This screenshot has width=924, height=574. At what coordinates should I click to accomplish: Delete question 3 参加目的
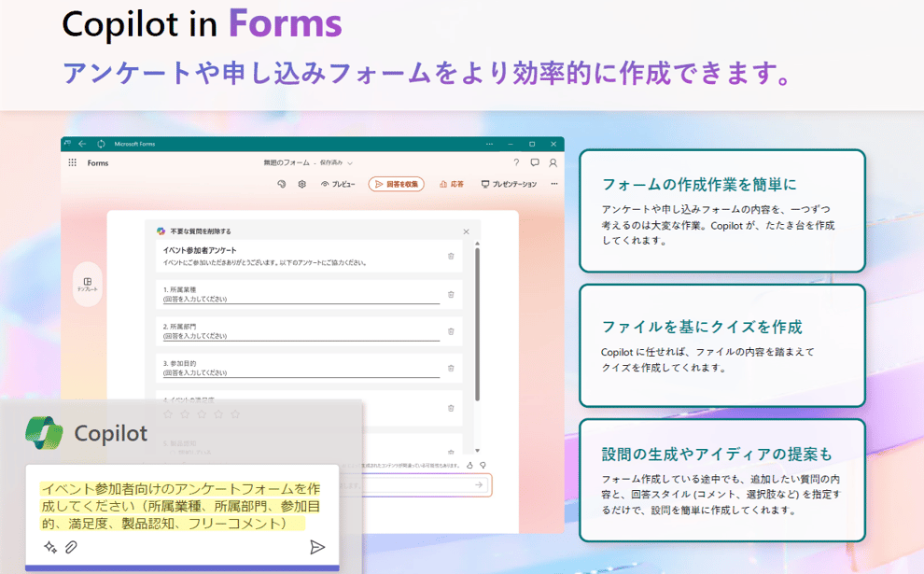pyautogui.click(x=451, y=369)
